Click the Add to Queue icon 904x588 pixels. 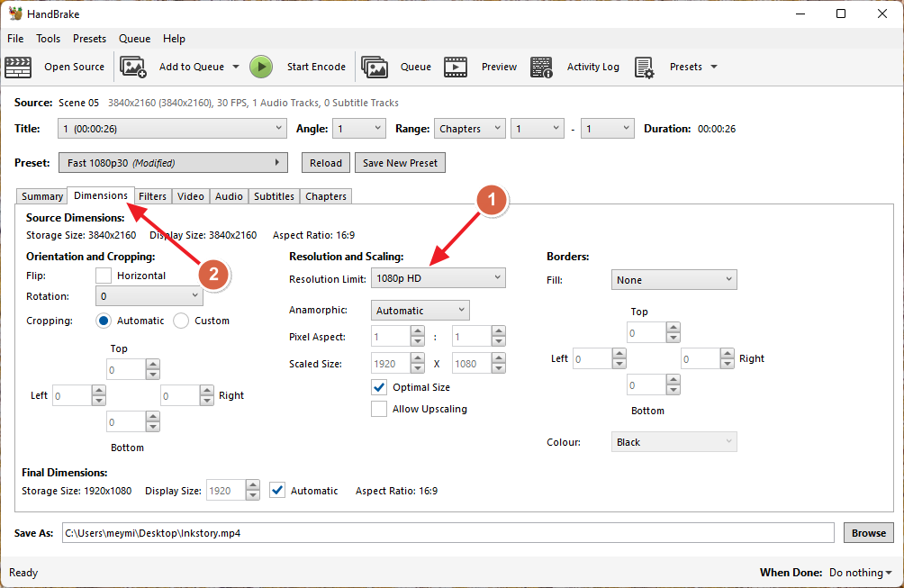(x=133, y=67)
